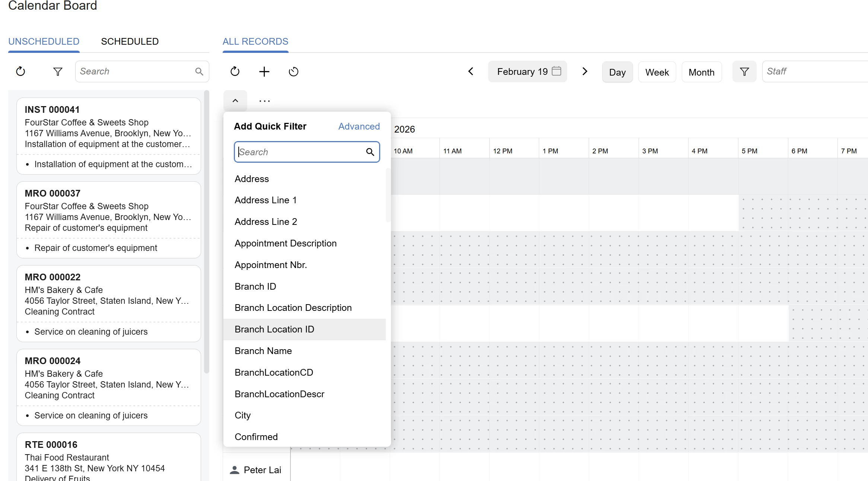This screenshot has width=868, height=481.
Task: Click the calendar refresh icon
Action: pyautogui.click(x=235, y=71)
